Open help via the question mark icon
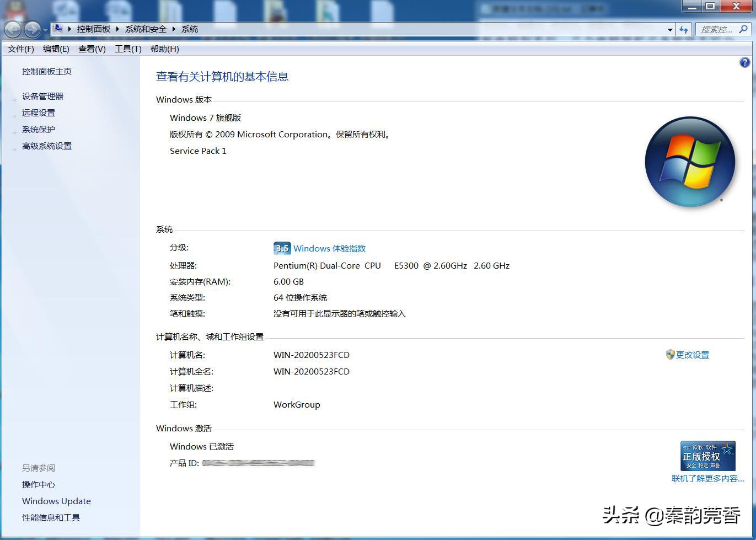 point(745,62)
